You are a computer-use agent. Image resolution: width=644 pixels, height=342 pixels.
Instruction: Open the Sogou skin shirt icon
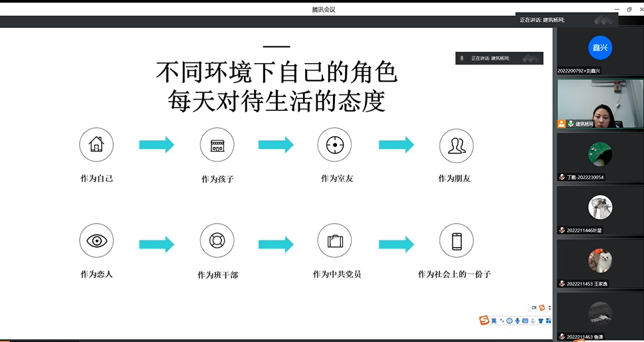(540, 321)
